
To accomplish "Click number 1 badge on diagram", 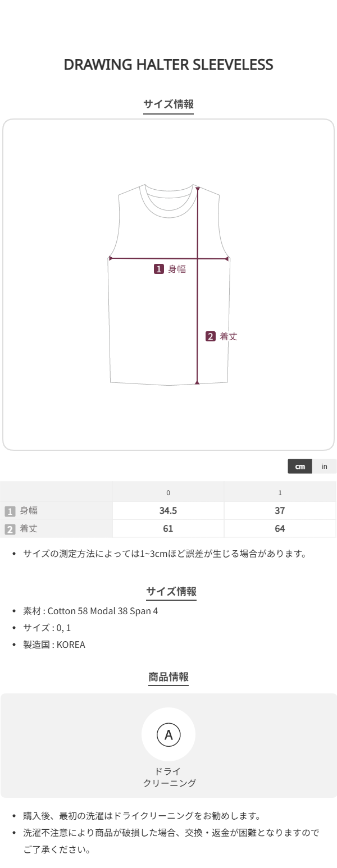I will 159,269.
